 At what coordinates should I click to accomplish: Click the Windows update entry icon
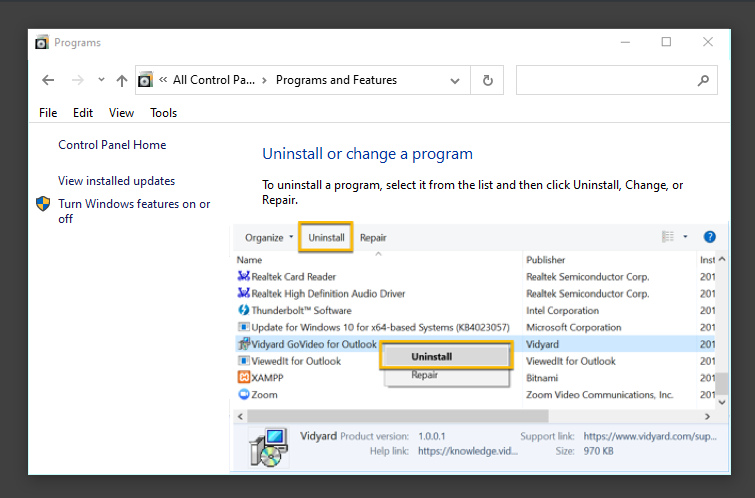[244, 328]
